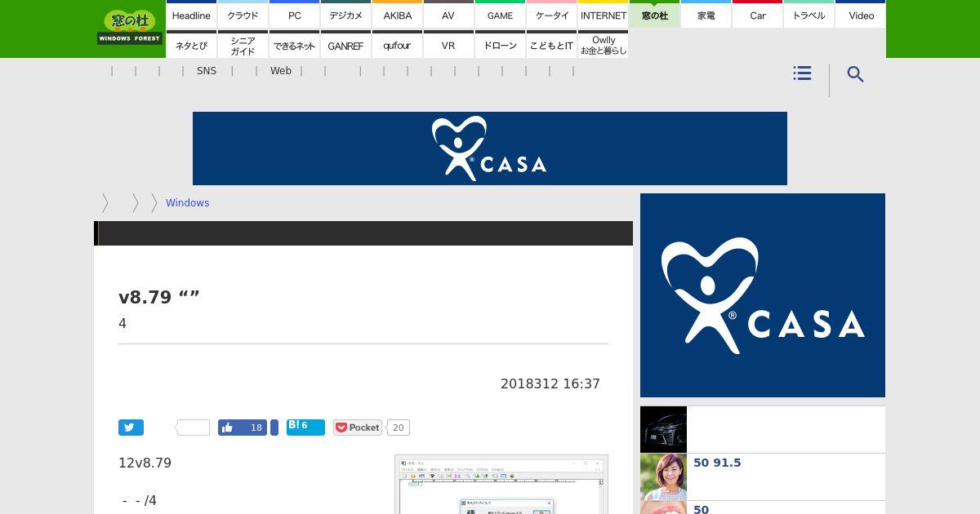Click the Twitter share count box
The width and height of the screenshot is (980, 514).
point(194,428)
